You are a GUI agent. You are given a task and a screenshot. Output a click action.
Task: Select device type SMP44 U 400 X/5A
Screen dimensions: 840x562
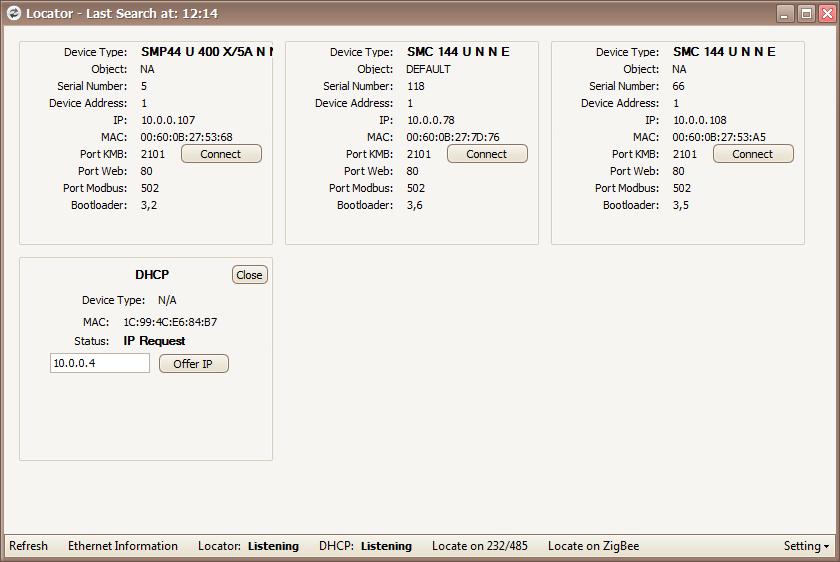207,52
